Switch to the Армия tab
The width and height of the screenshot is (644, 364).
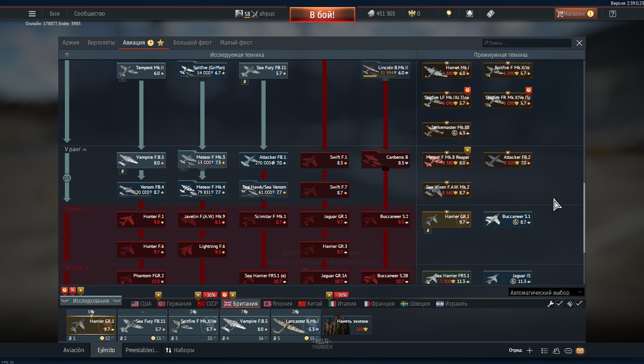pyautogui.click(x=71, y=43)
